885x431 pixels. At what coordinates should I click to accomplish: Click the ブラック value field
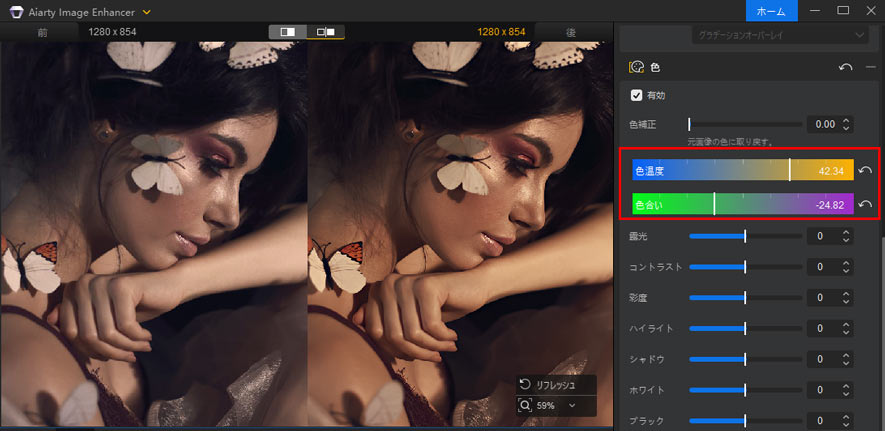823,421
